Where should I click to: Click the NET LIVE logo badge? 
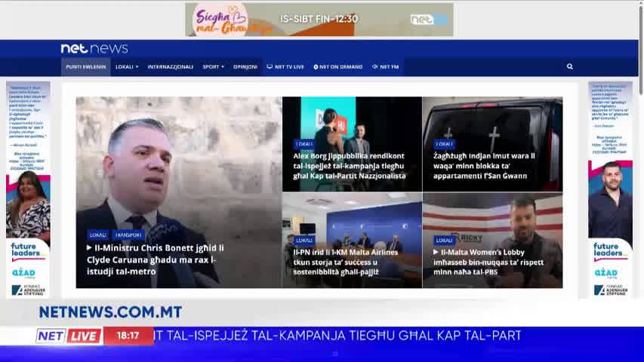click(69, 336)
